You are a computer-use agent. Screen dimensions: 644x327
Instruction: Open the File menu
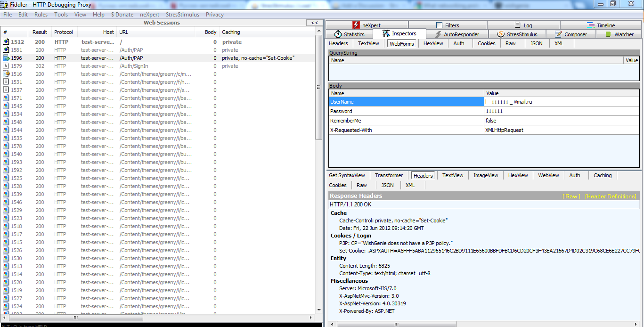(x=8, y=15)
